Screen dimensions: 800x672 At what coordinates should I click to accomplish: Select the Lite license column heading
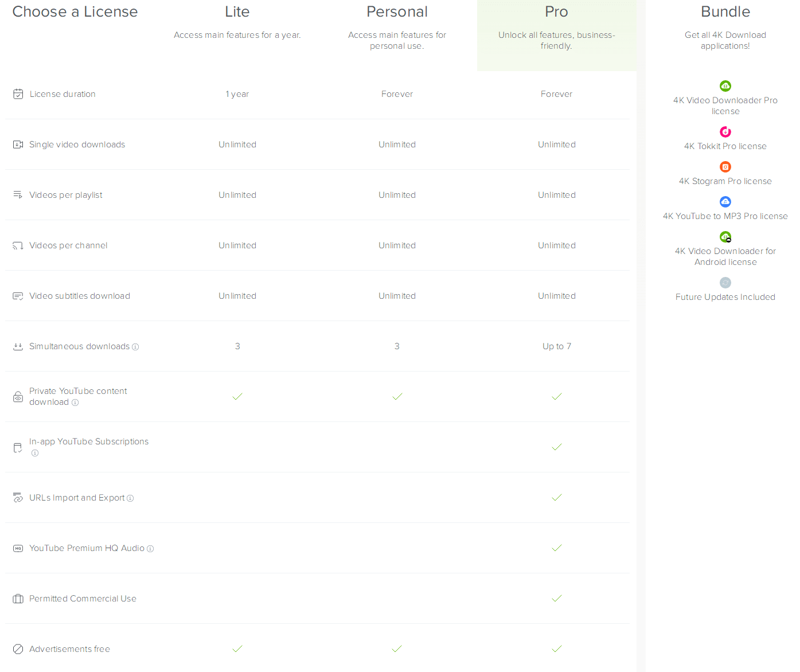click(237, 11)
